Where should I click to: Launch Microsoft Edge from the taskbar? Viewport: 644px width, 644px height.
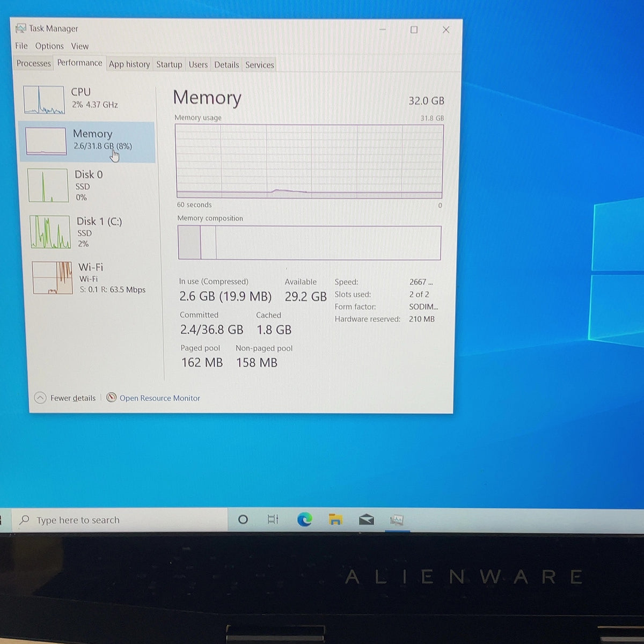(304, 519)
